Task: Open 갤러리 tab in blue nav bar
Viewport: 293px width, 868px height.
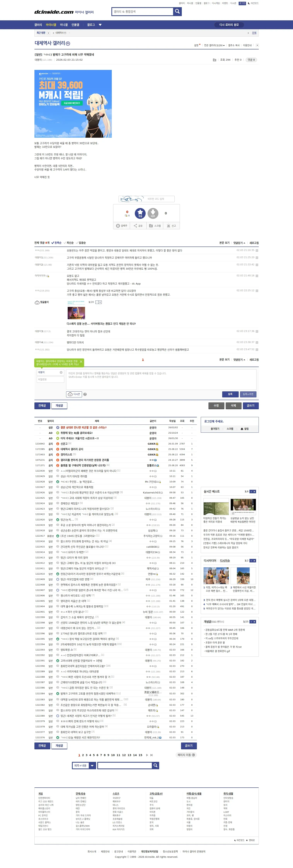Action: [x=38, y=25]
